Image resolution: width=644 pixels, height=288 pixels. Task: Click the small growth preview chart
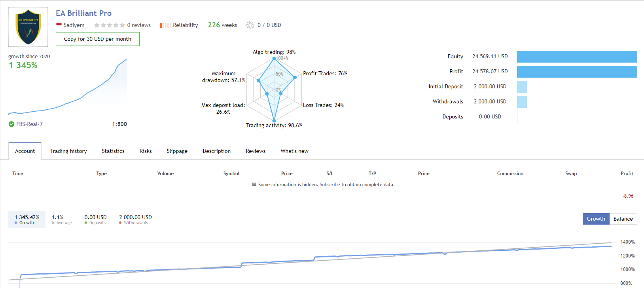click(68, 87)
